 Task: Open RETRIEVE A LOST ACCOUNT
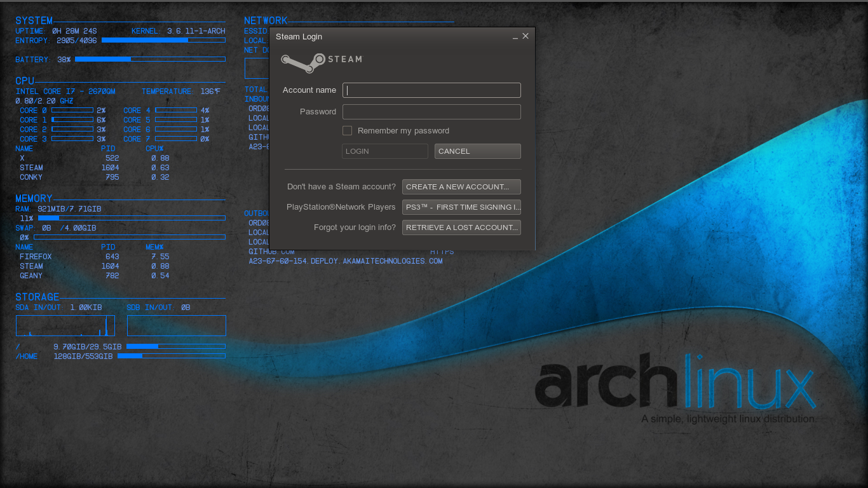461,227
